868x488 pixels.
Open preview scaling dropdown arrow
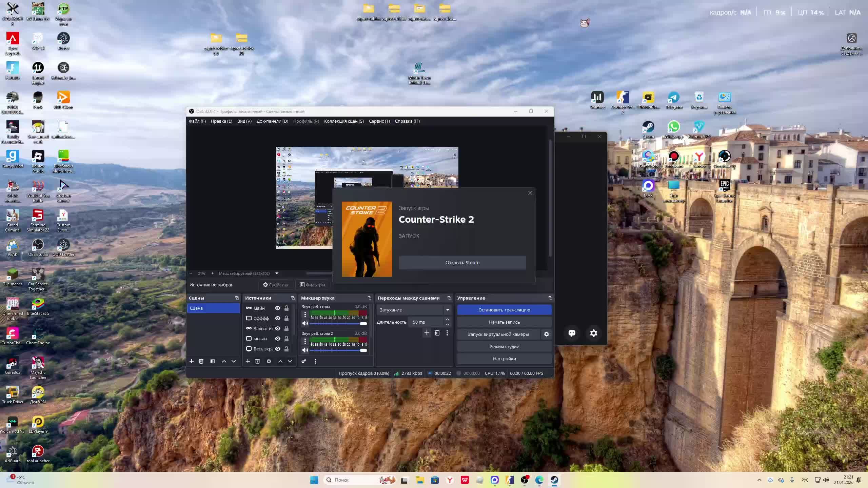[277, 273]
